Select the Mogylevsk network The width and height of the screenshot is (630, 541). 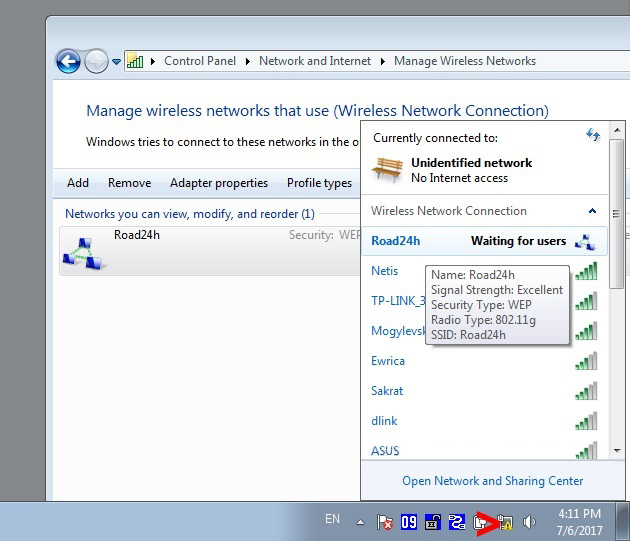click(398, 331)
